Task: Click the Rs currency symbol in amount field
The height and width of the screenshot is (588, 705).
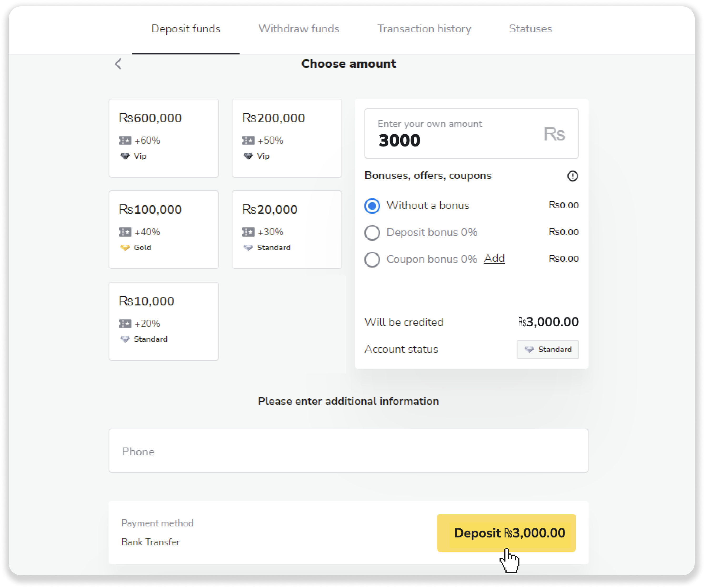Action: click(554, 134)
